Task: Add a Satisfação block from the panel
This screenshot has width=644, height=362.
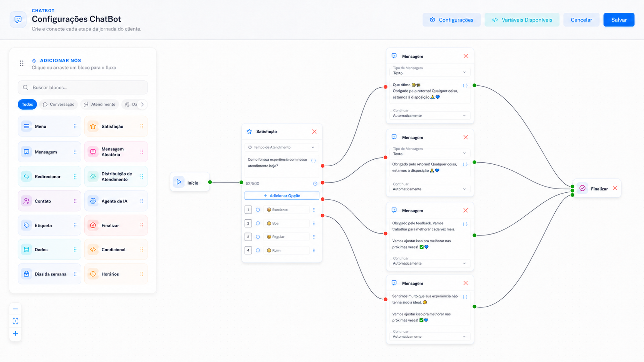Action: click(x=116, y=126)
